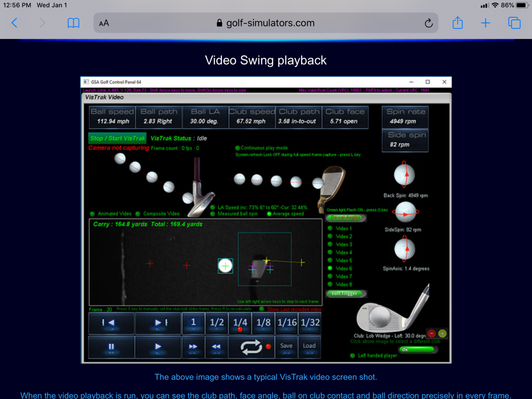
Task: Open the Safari bookmarks book icon
Action: click(73, 23)
